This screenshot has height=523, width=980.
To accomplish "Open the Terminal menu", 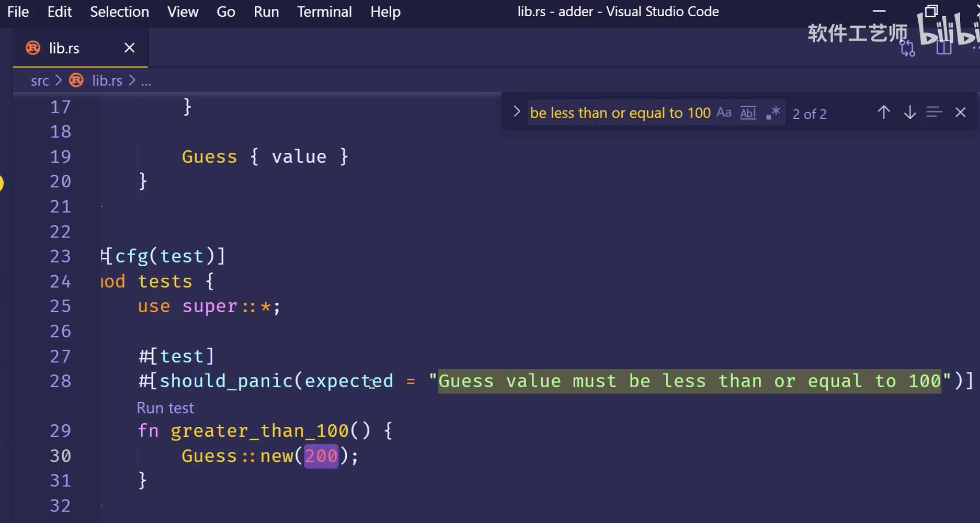I will [324, 11].
